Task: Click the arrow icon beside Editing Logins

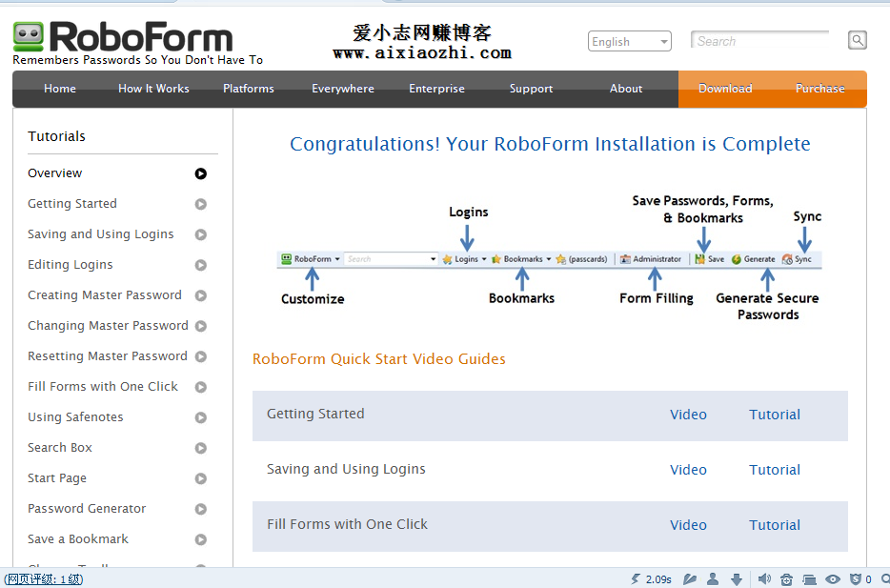Action: point(201,265)
